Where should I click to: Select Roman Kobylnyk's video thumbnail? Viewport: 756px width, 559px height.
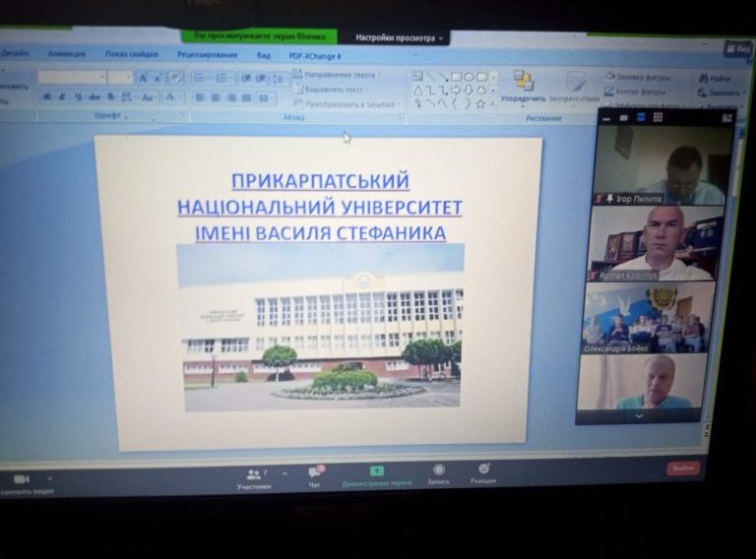652,242
